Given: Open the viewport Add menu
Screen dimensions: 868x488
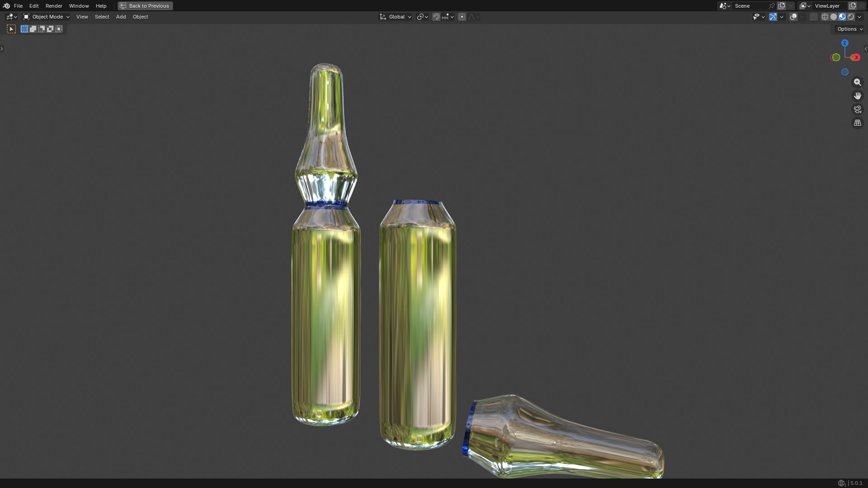Looking at the screenshot, I should pos(121,17).
